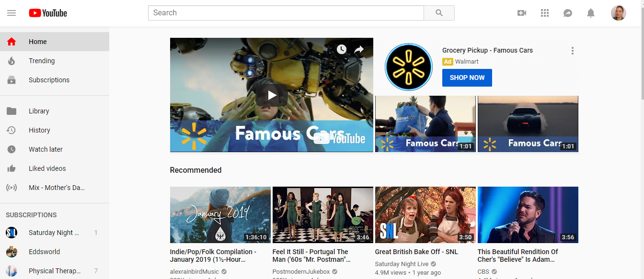Open the YouTube apps grid icon
Screen dimensions: 644x279
545,13
